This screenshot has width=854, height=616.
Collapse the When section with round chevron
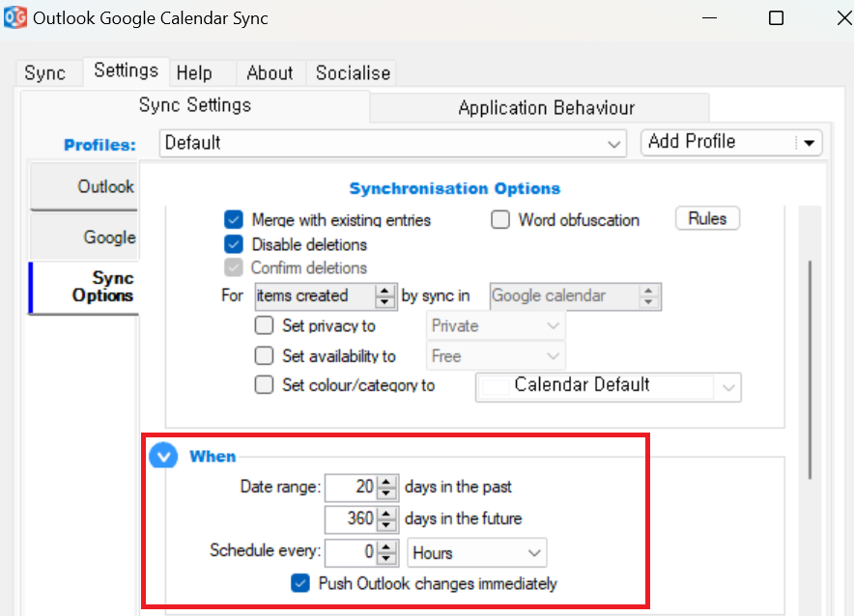point(163,456)
